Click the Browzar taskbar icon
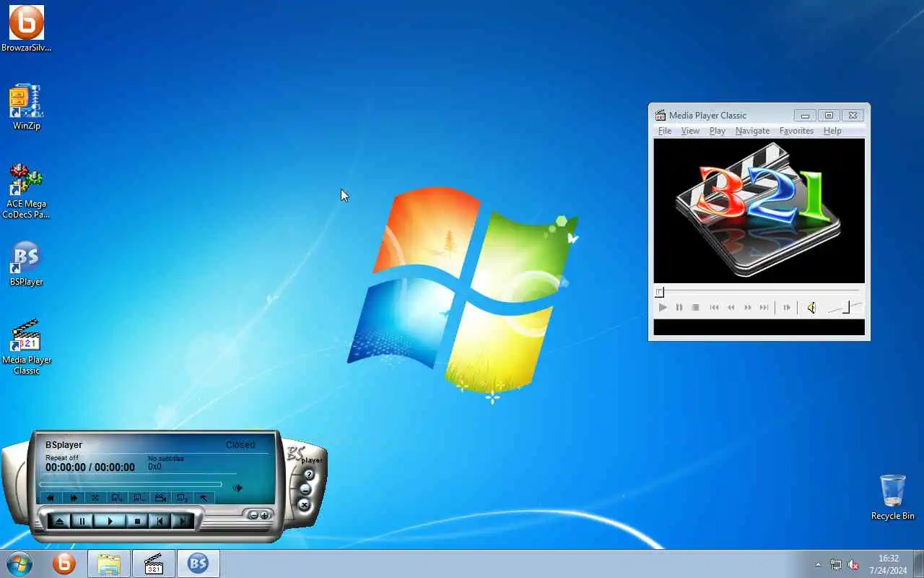 64,564
